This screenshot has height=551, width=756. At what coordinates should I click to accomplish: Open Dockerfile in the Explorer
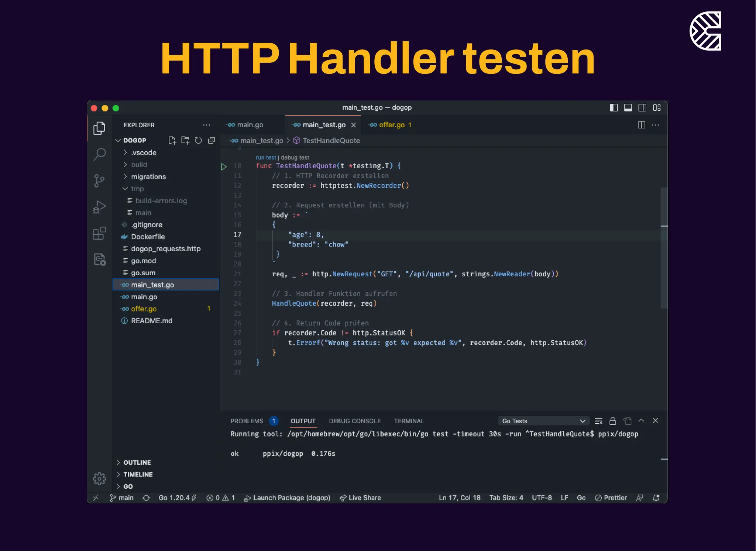point(166,237)
